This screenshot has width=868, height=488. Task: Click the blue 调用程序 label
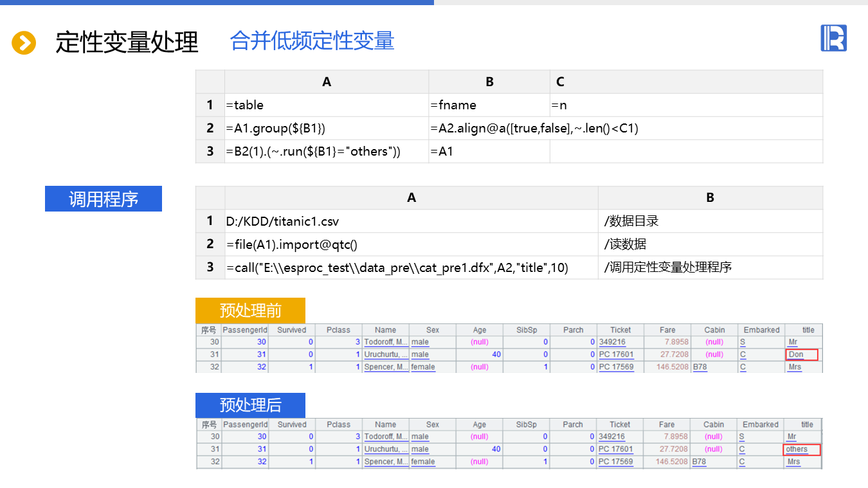pyautogui.click(x=103, y=199)
